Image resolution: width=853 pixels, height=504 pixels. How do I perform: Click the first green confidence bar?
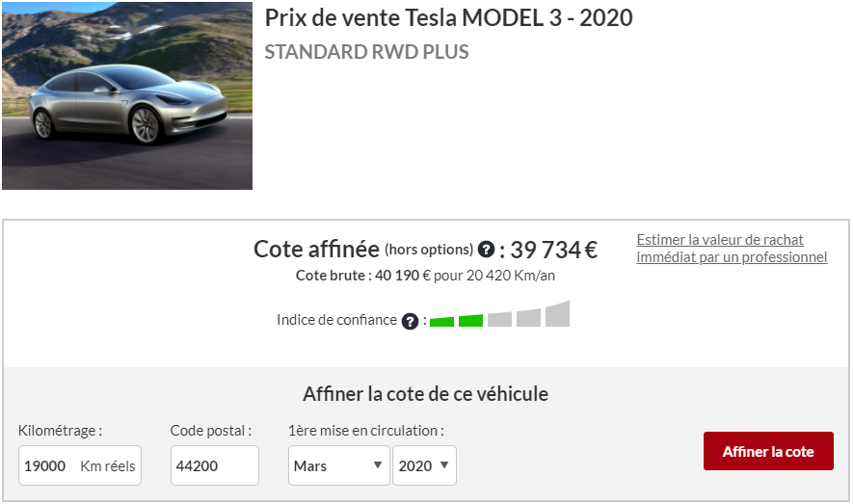[x=441, y=321]
